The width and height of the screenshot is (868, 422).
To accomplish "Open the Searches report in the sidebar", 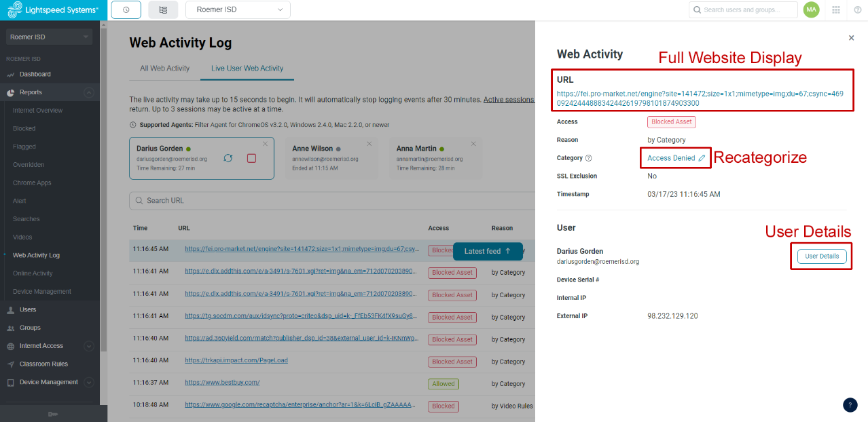I will pos(25,218).
